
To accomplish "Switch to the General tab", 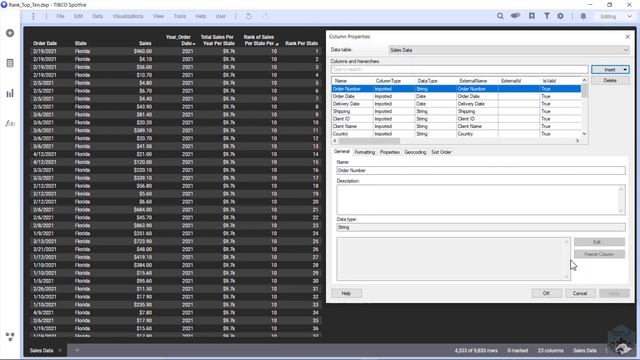I will coord(342,151).
